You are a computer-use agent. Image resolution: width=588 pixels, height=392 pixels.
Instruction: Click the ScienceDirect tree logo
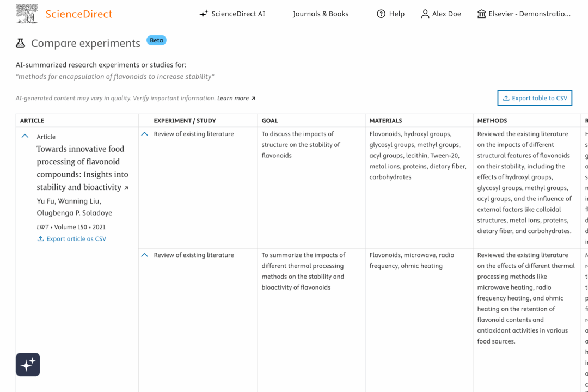(27, 14)
